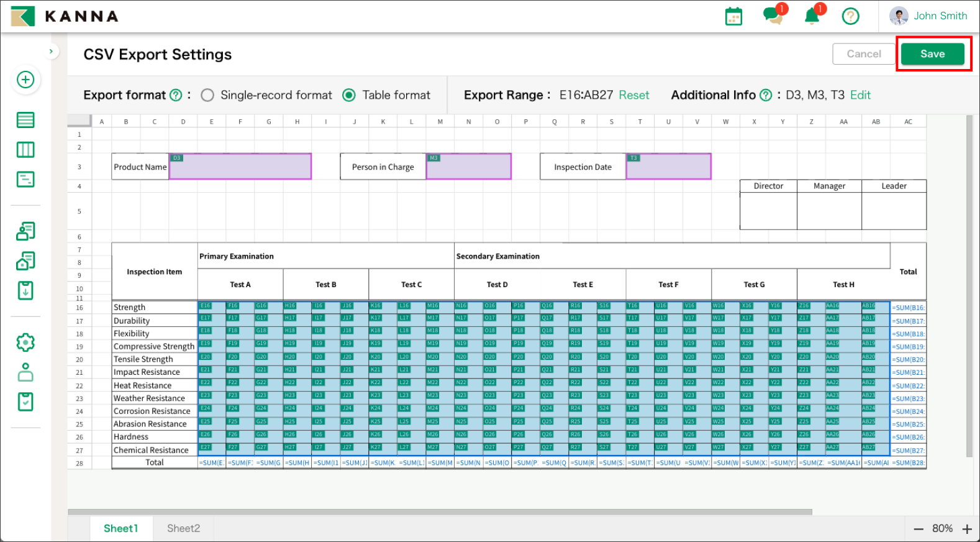
Task: Reset the Export Range
Action: click(633, 95)
